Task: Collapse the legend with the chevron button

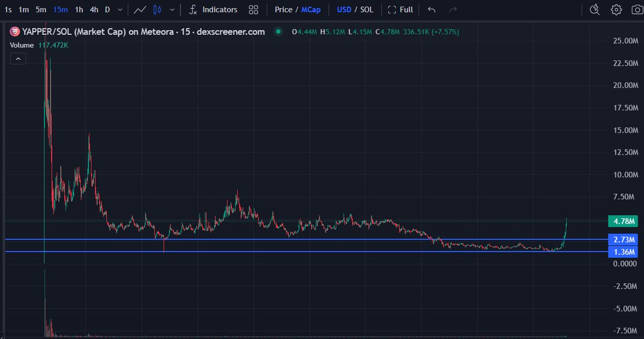Action: point(18,59)
